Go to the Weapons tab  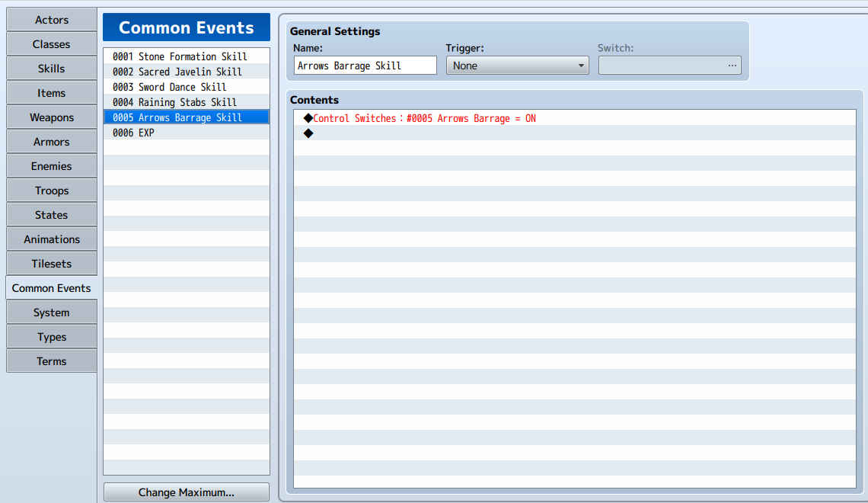click(x=52, y=117)
